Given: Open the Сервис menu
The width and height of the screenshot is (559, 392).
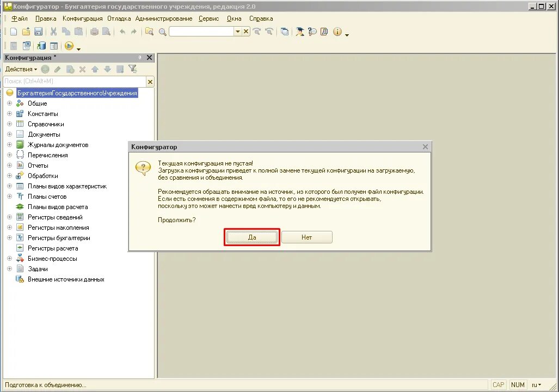Looking at the screenshot, I should coord(208,19).
